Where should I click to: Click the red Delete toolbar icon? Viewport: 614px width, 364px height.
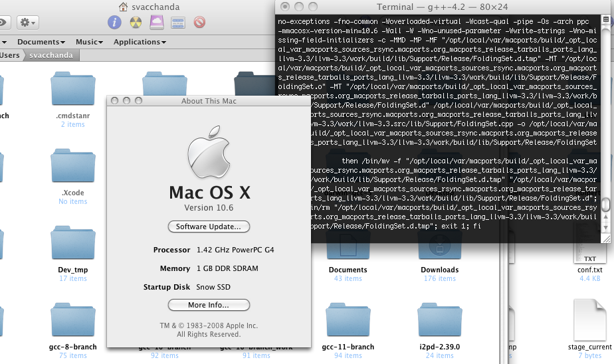click(199, 23)
